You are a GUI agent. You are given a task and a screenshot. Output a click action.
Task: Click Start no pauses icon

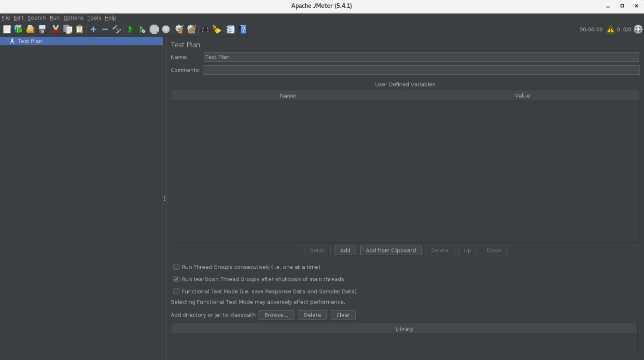pos(142,29)
